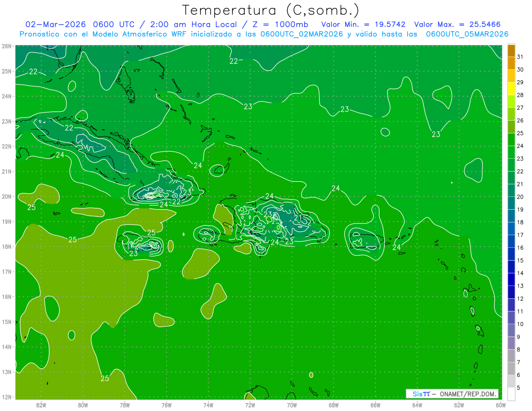Click the 72W longitude axis label
This screenshot has height=411, width=532.
(x=250, y=405)
